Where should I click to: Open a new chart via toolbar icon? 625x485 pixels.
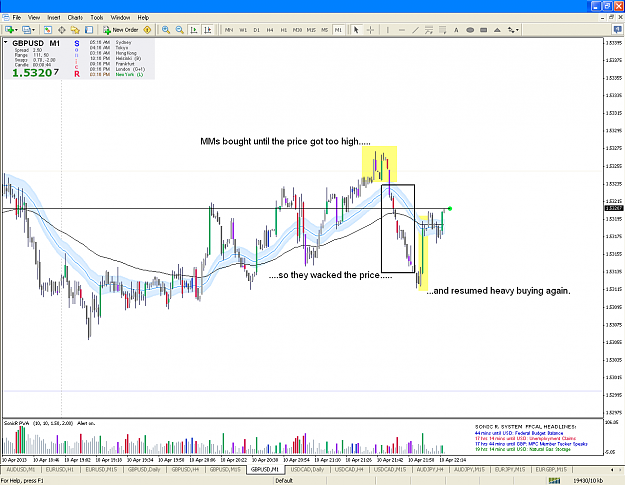pyautogui.click(x=8, y=30)
